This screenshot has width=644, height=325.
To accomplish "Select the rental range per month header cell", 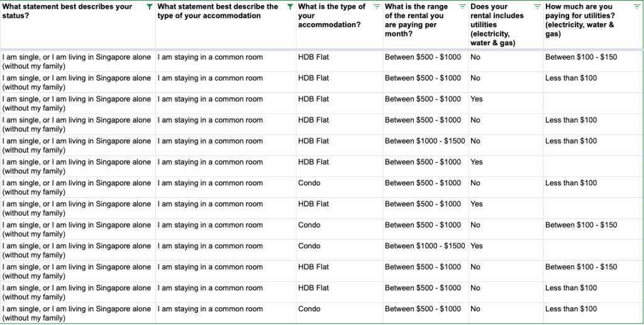I will [x=426, y=25].
